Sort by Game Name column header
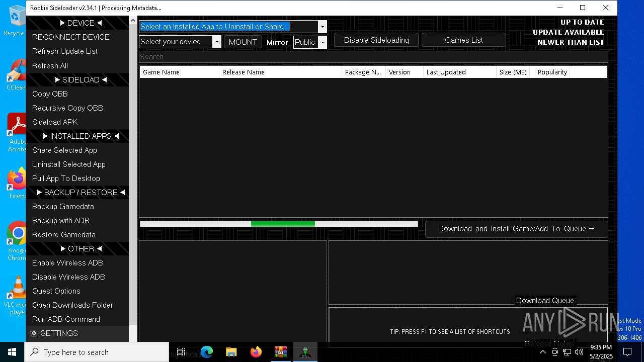This screenshot has width=644, height=362. [x=179, y=72]
